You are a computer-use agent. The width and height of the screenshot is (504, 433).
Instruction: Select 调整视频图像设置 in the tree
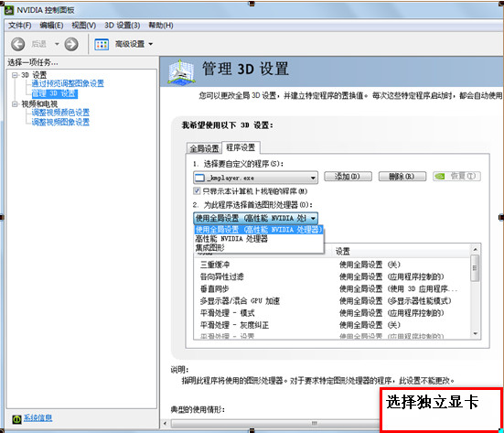tap(60, 122)
